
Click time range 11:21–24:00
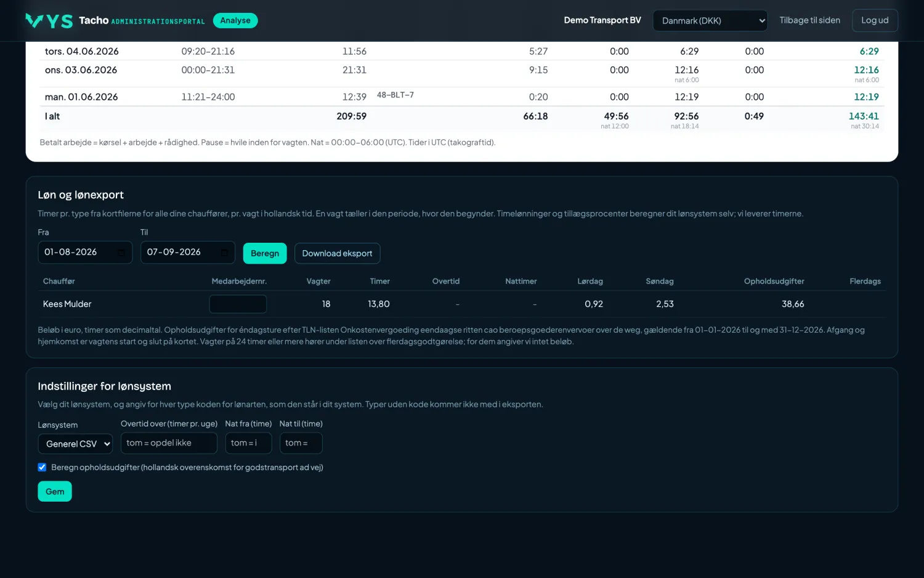(x=208, y=97)
